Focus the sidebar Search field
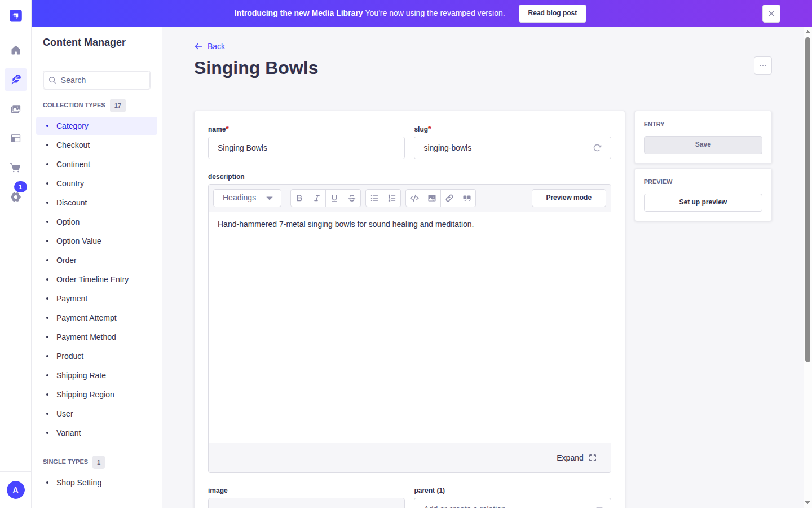 [96, 80]
